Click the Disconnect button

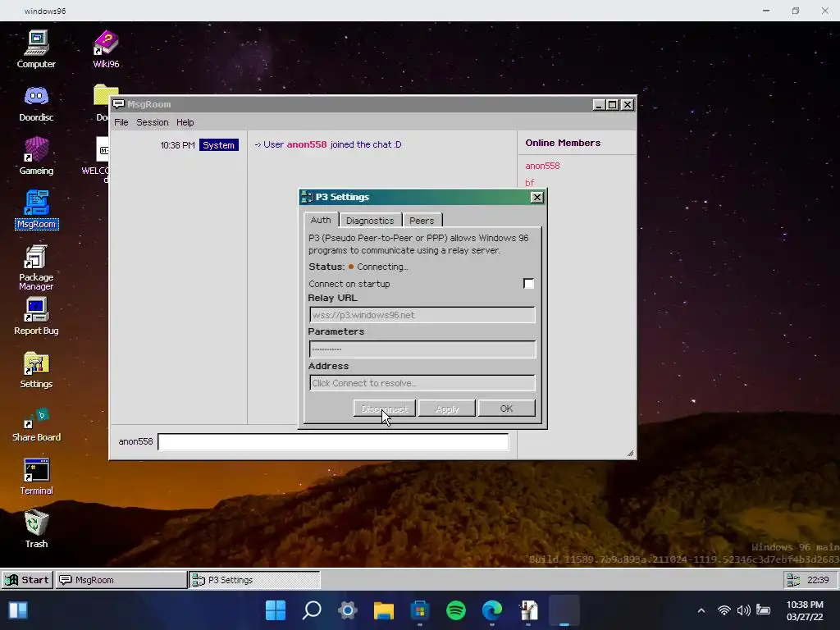384,409
